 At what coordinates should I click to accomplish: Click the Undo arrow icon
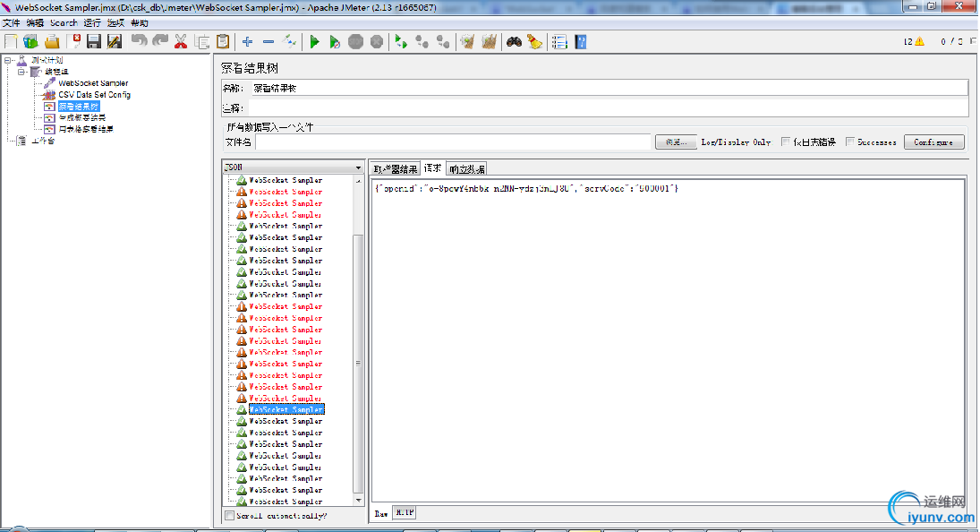139,42
